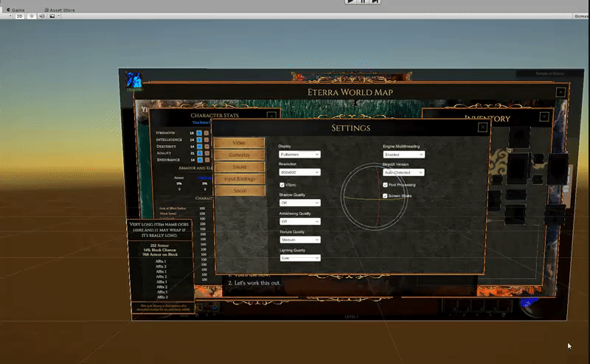
Task: Switch to the Asset Store tab
Action: click(60, 10)
